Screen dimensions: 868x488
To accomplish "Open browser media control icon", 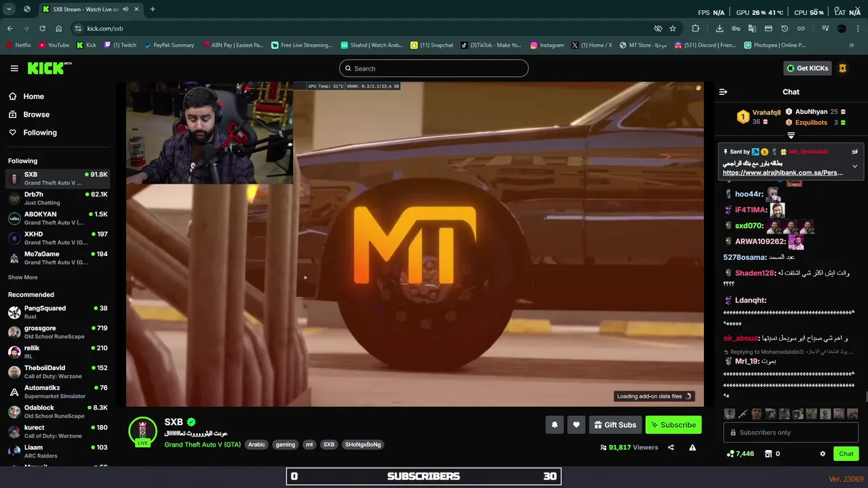I will [825, 28].
